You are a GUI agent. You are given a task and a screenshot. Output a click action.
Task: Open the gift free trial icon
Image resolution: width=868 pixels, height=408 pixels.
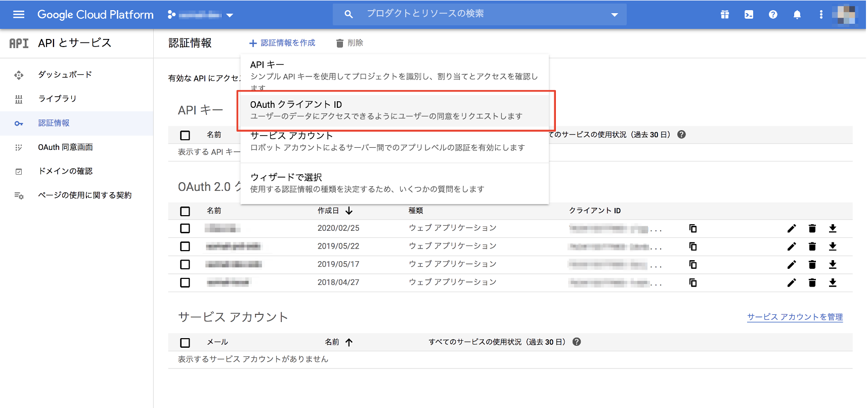pyautogui.click(x=725, y=15)
